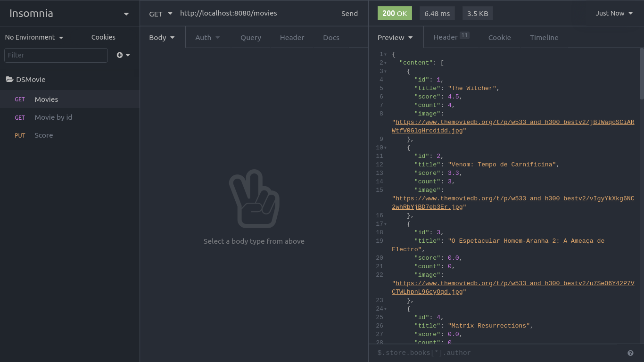Open the Body type dropdown
644x362 pixels.
pos(161,37)
